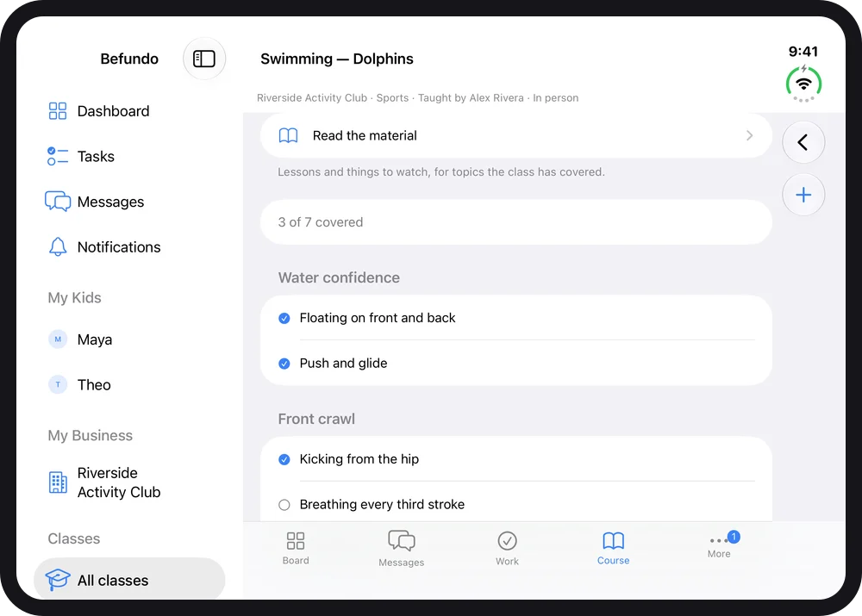The image size is (862, 616).
Task: Go to Dashboard in sidebar
Action: (113, 111)
